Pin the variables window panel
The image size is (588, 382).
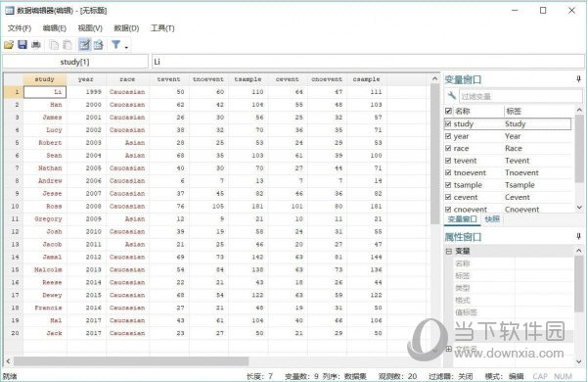pos(578,79)
